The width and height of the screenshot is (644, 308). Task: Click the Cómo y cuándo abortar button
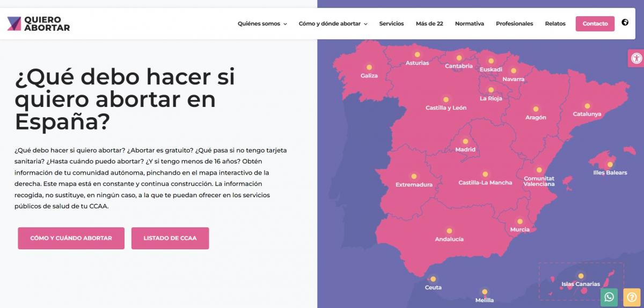pyautogui.click(x=71, y=238)
